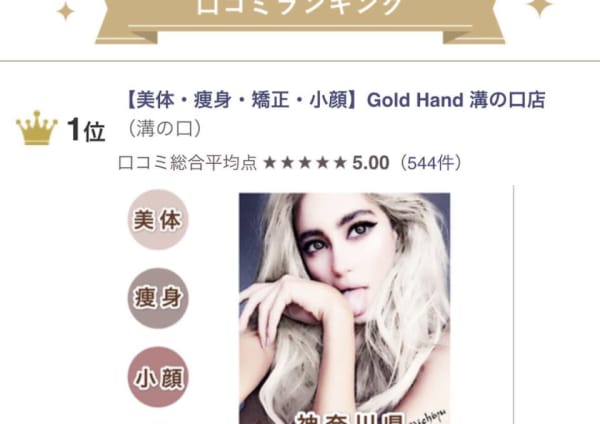Select the 美体 circle badge

pyautogui.click(x=158, y=220)
